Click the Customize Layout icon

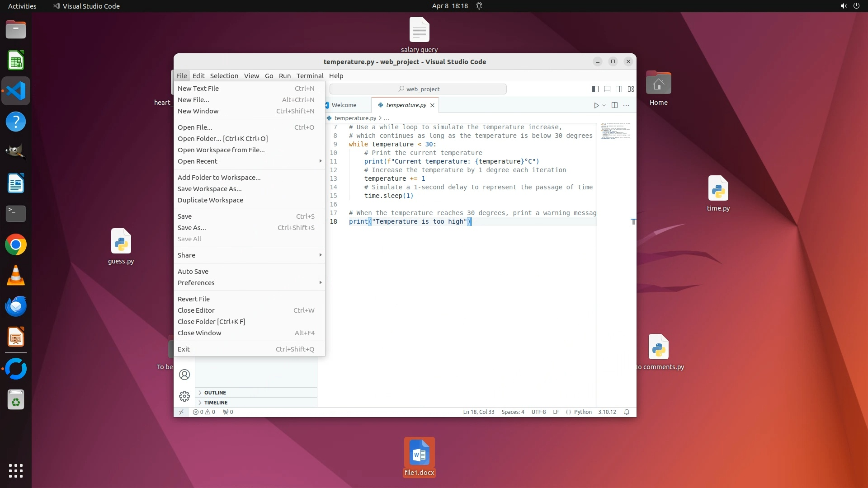click(x=631, y=89)
